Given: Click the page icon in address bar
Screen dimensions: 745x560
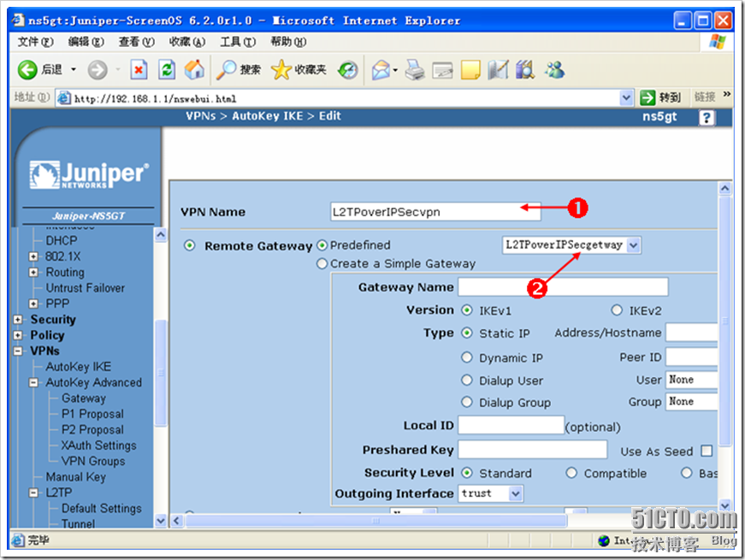Looking at the screenshot, I should pos(63,98).
